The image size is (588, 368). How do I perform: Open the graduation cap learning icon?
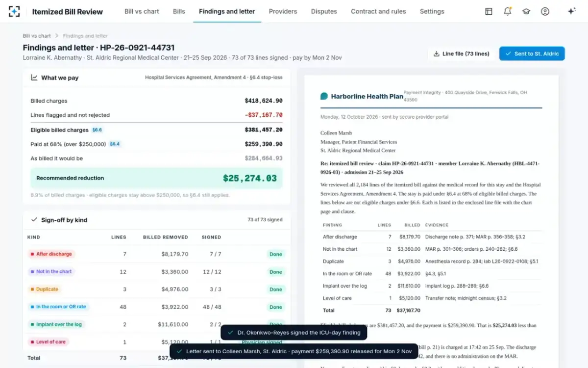(526, 11)
